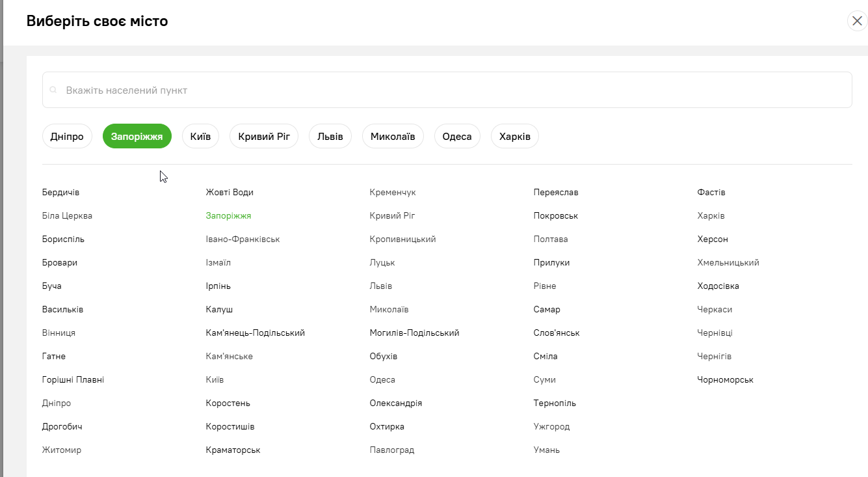Pick the Одеса city chip
The width and height of the screenshot is (868, 477).
(457, 137)
